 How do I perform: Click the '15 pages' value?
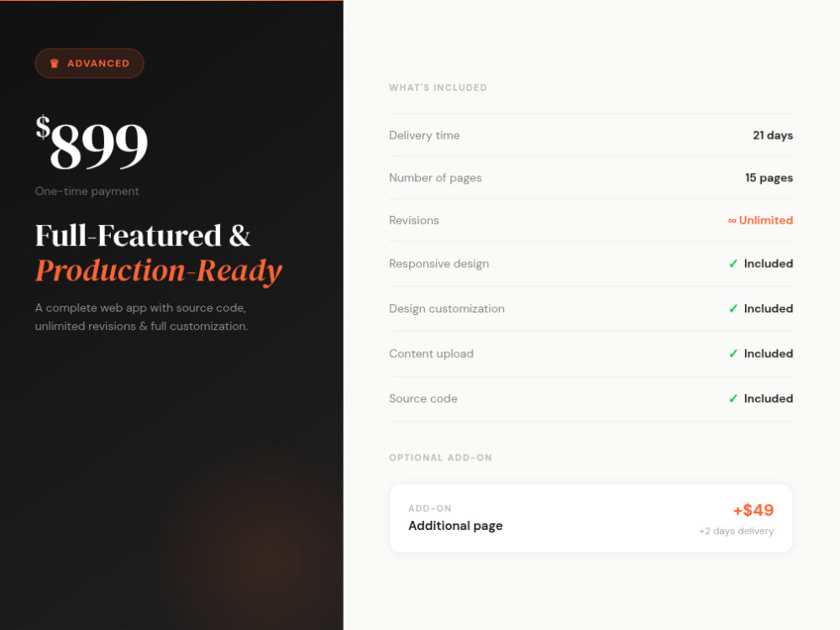click(x=769, y=178)
